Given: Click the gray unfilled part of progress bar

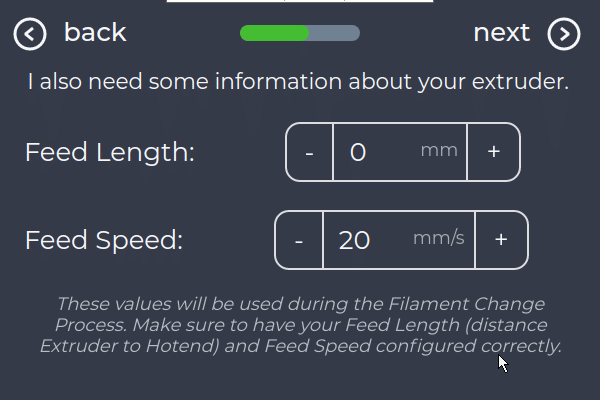Looking at the screenshot, I should [335, 33].
